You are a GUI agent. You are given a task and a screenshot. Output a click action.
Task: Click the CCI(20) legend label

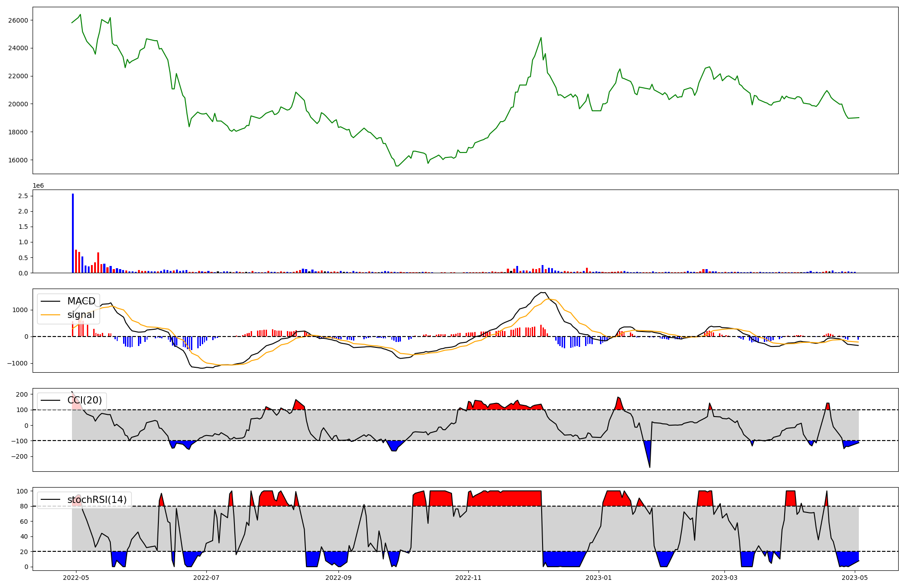(85, 400)
